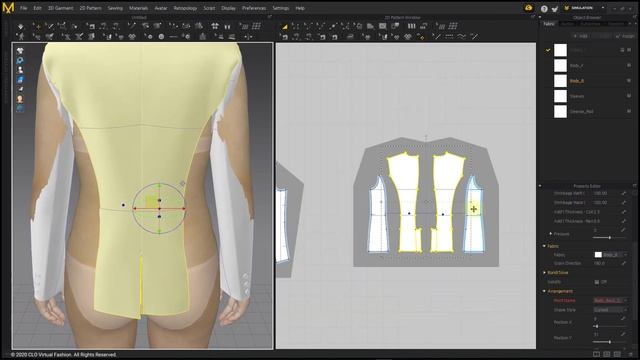This screenshot has width=640, height=360.
Task: Open the Materials menu
Action: (x=138, y=8)
